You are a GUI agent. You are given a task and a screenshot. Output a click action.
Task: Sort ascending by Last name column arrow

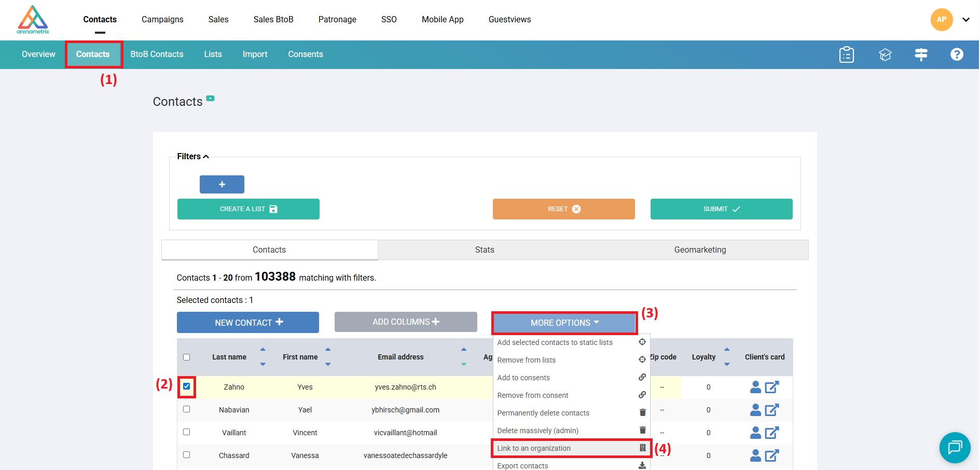[x=263, y=350]
